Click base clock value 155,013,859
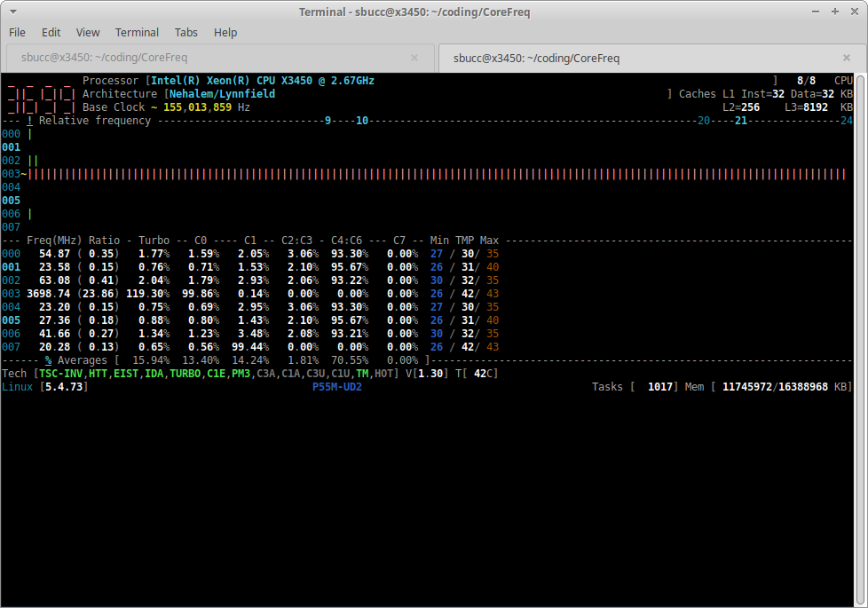The height and width of the screenshot is (608, 868). coord(198,107)
